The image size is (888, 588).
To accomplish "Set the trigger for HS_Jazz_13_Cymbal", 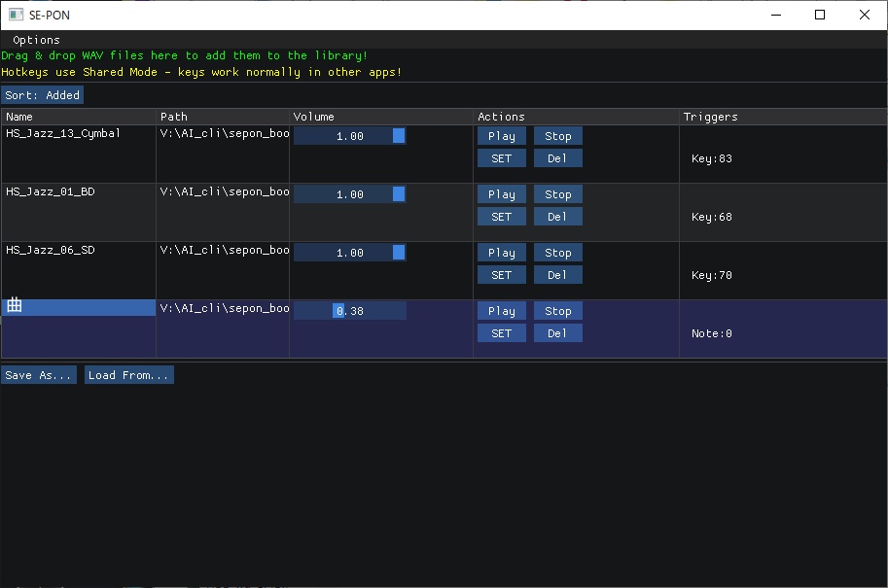I will tap(502, 158).
